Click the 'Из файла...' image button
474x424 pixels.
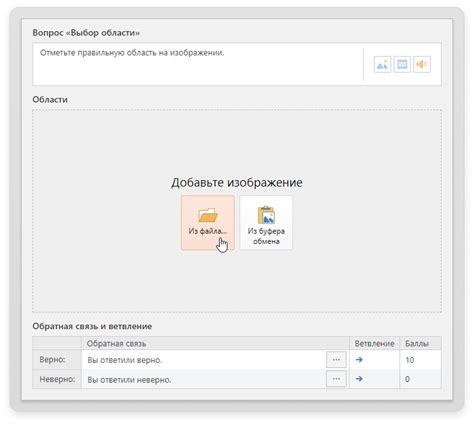(x=208, y=223)
